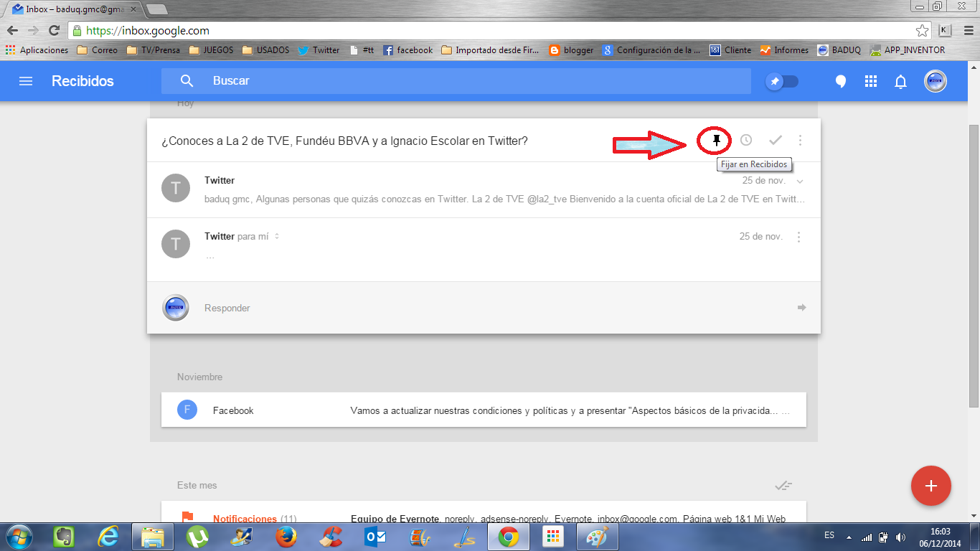The width and height of the screenshot is (980, 551).
Task: Toggle the pinned items switch
Action: click(781, 81)
